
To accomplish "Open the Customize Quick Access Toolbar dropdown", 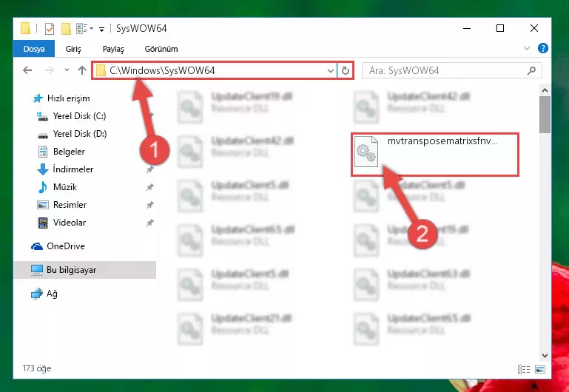I will coord(101,29).
